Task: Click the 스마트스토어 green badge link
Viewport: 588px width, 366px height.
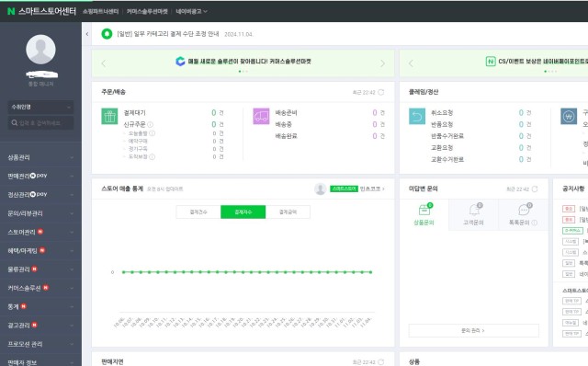Action: click(344, 189)
